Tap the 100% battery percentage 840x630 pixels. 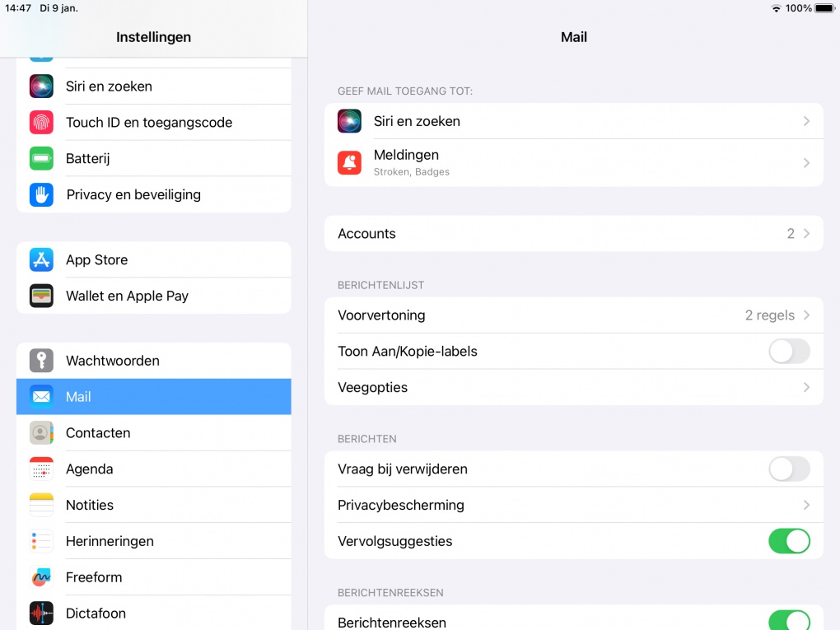point(798,8)
